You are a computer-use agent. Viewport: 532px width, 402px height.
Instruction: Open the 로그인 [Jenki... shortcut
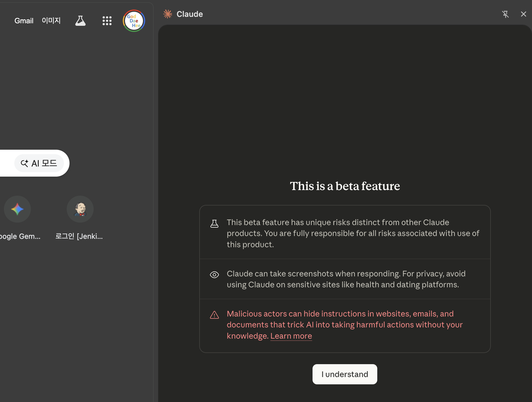pos(80,218)
